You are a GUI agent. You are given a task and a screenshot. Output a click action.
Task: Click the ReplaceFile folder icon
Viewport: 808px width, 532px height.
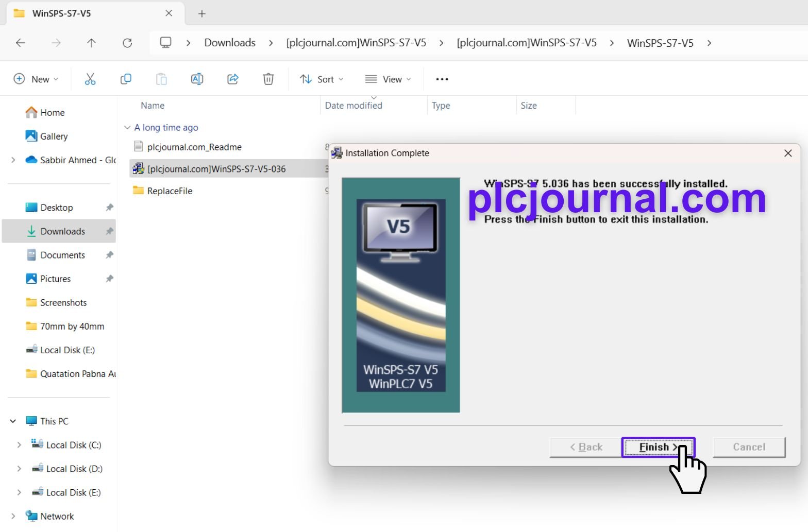click(138, 190)
